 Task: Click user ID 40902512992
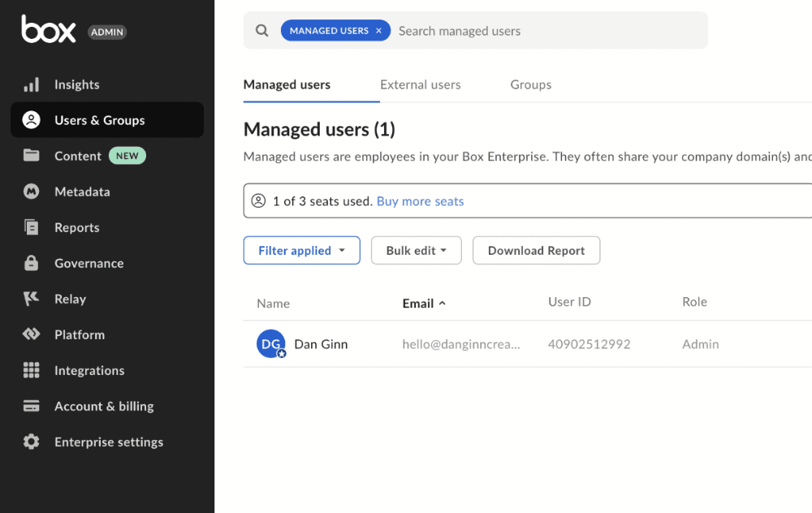[x=590, y=343]
